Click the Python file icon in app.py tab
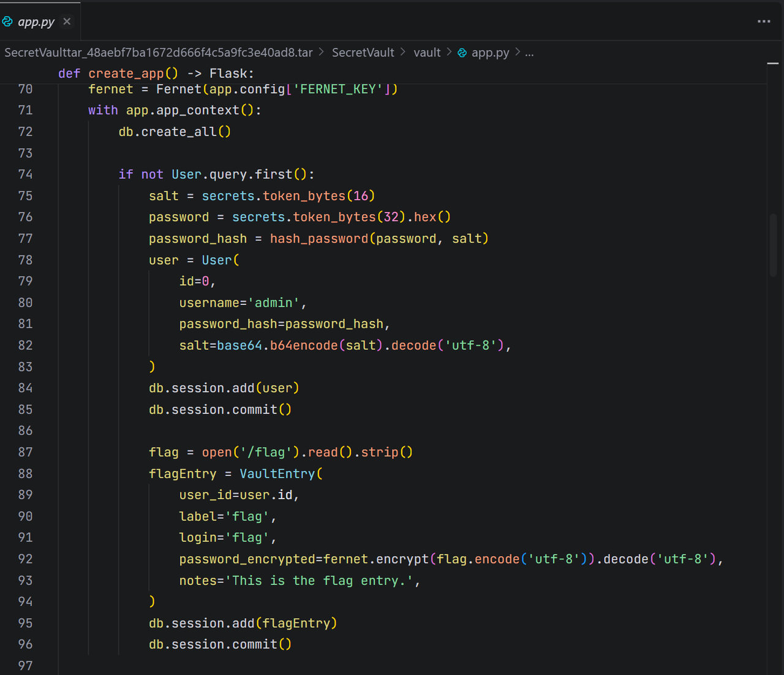Viewport: 784px width, 675px height. [8, 22]
